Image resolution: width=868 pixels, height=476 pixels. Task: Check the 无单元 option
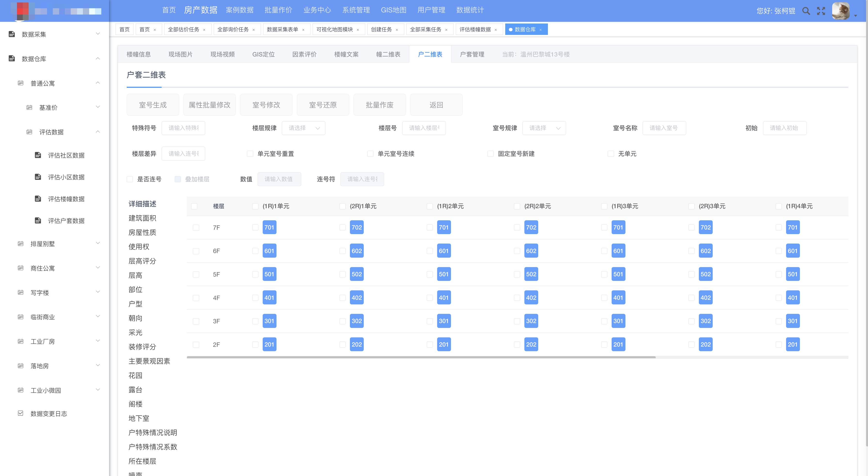tap(611, 154)
